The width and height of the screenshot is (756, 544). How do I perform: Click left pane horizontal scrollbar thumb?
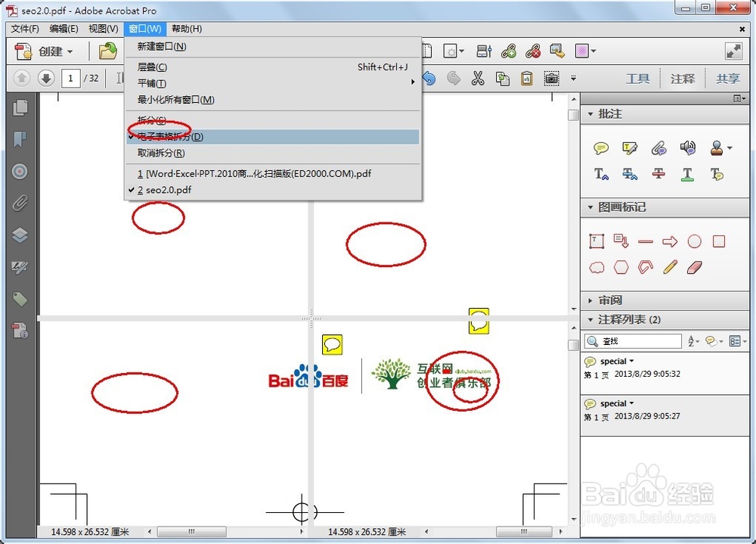pos(191,531)
